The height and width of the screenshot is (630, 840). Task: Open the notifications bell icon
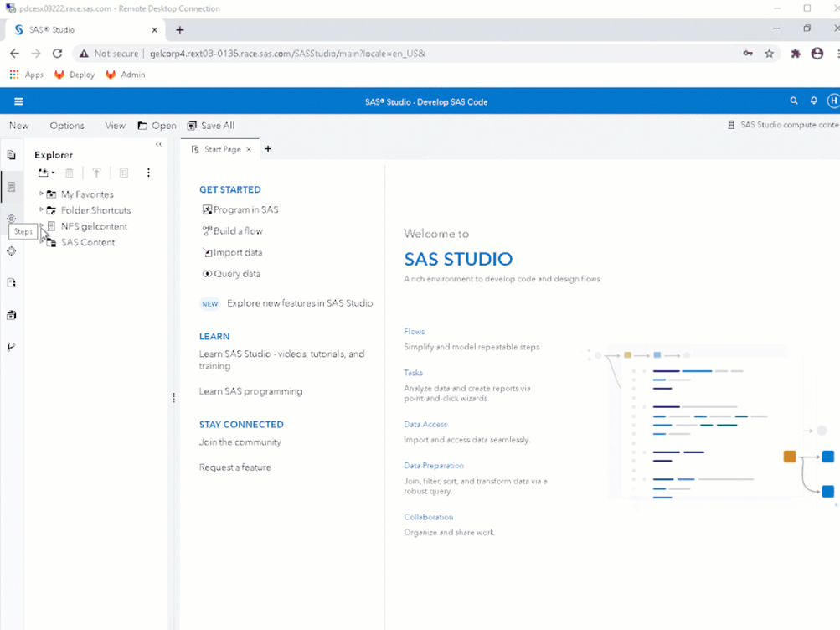tap(813, 101)
